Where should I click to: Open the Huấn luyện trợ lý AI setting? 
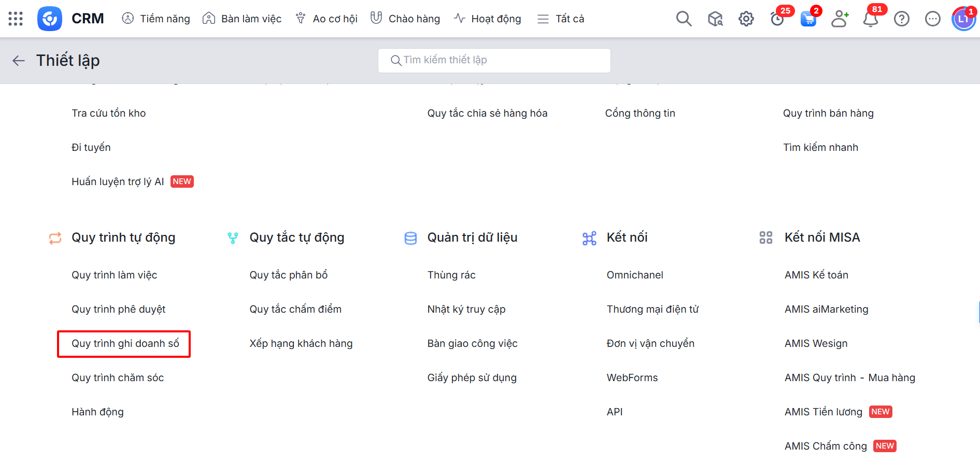point(118,181)
